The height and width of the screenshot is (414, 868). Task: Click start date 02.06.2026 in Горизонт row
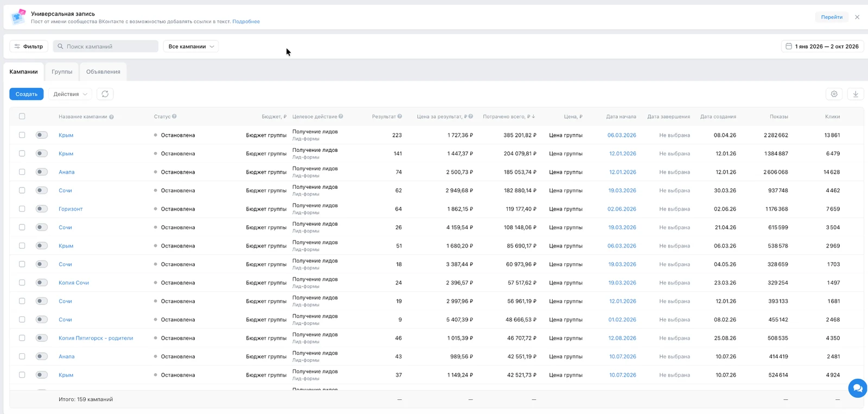[x=622, y=209]
